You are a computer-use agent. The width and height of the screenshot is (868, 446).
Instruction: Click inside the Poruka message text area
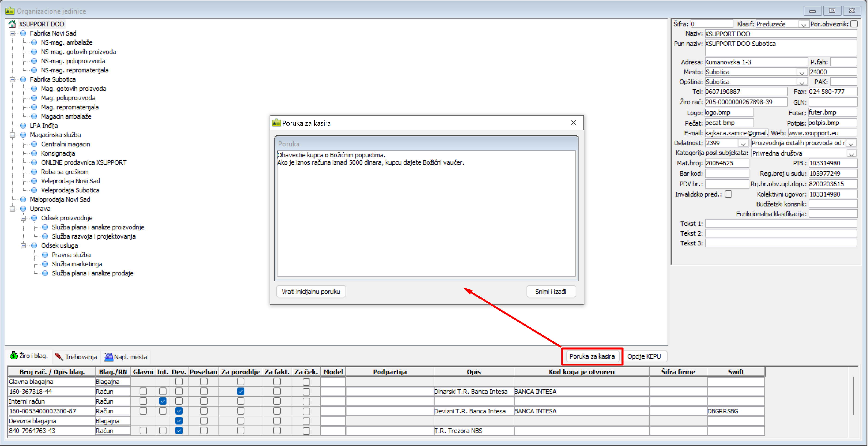pos(426,213)
